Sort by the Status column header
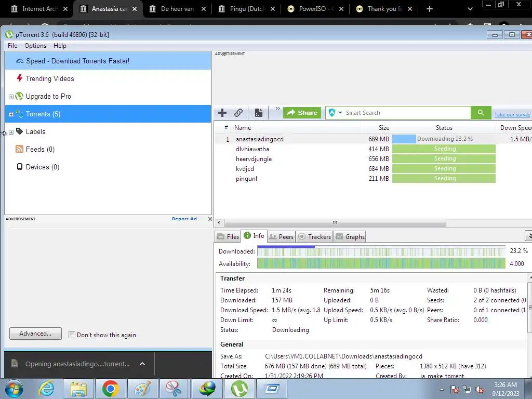 [x=444, y=128]
